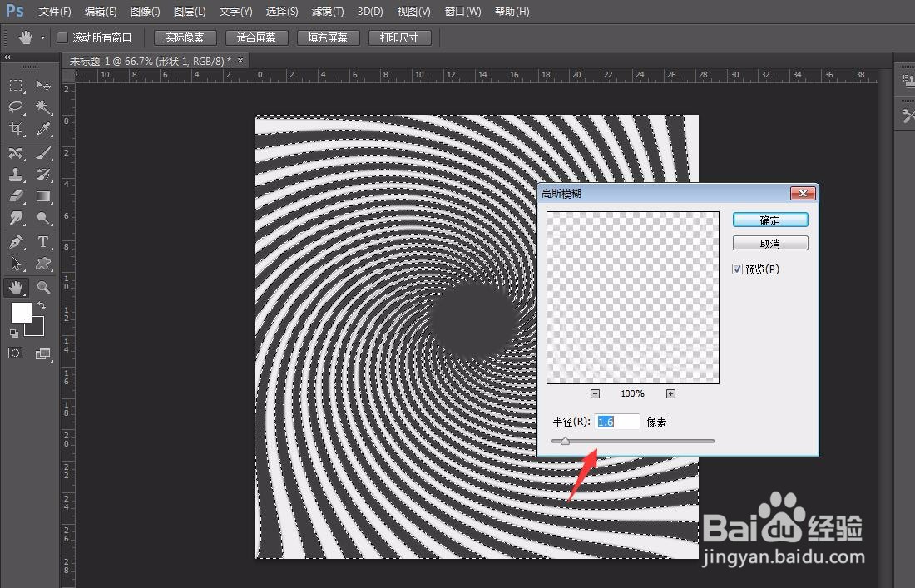This screenshot has height=588, width=915.
Task: Cancel the dialog with 取消 button
Action: (x=770, y=243)
